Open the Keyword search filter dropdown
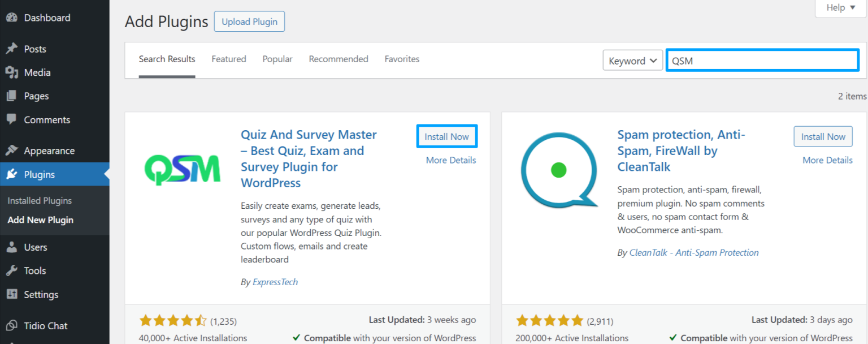The image size is (868, 344). click(632, 60)
